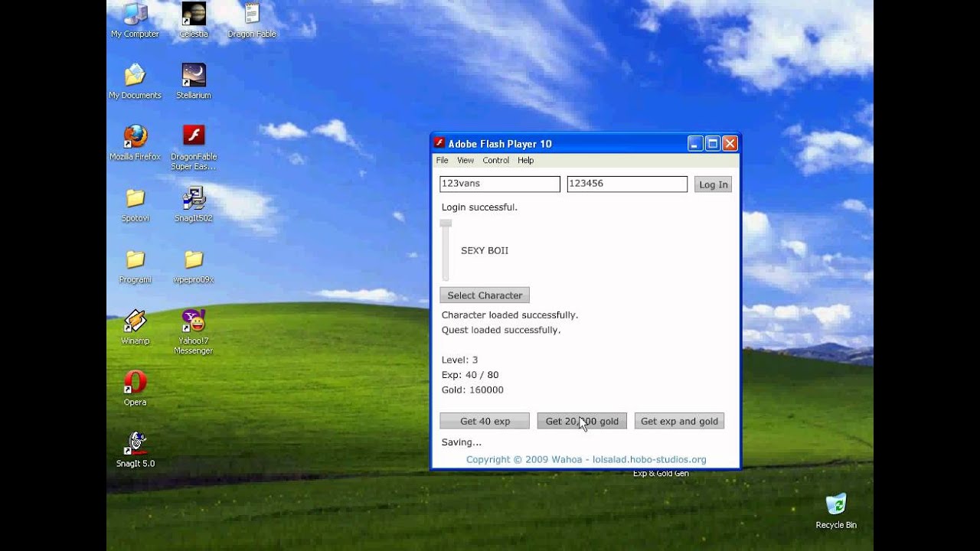Click the Level: 3 text

[459, 360]
